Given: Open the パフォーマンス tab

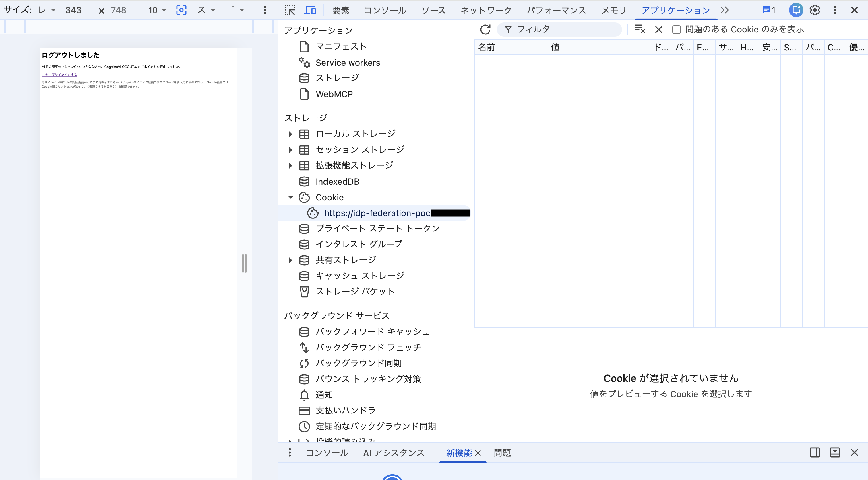Looking at the screenshot, I should pyautogui.click(x=556, y=10).
